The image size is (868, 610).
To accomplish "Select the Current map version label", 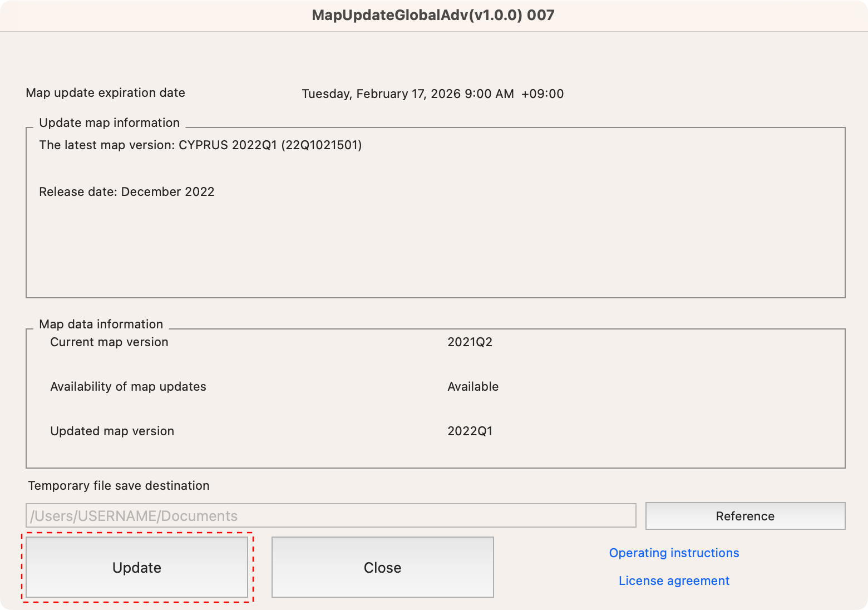I will coord(109,342).
